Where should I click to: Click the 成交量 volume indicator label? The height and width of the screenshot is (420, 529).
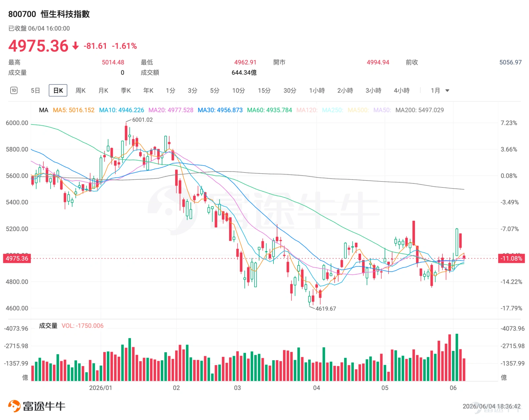point(48,326)
